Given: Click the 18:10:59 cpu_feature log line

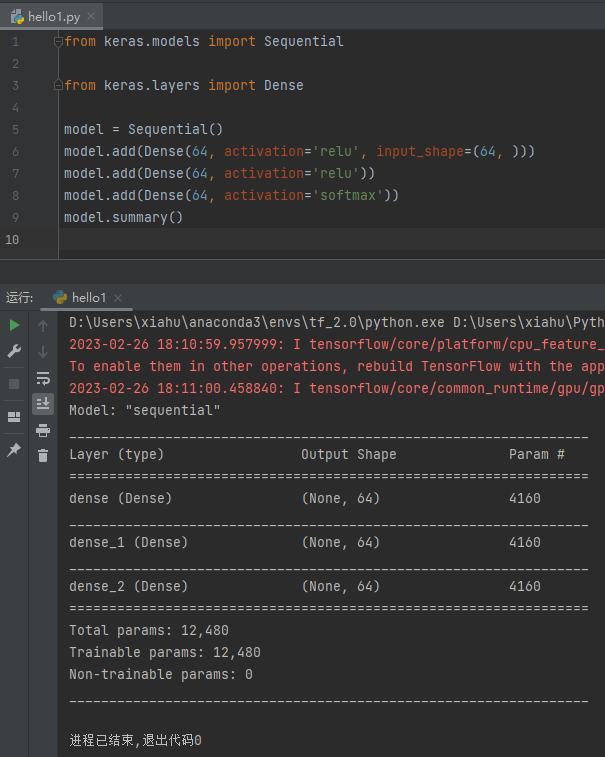Looking at the screenshot, I should click(x=337, y=344).
